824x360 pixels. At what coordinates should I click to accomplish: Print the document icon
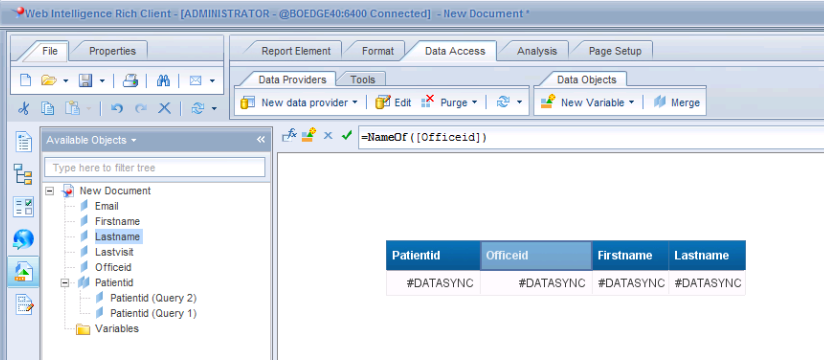[130, 80]
